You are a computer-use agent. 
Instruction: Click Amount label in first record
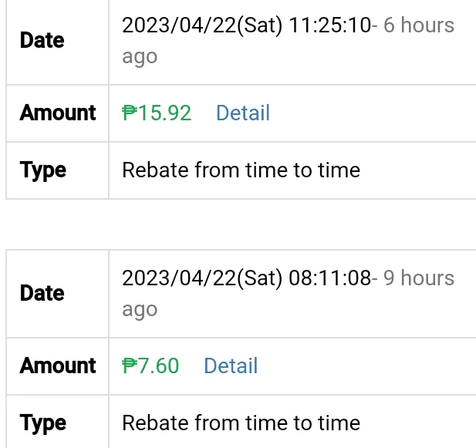(58, 113)
